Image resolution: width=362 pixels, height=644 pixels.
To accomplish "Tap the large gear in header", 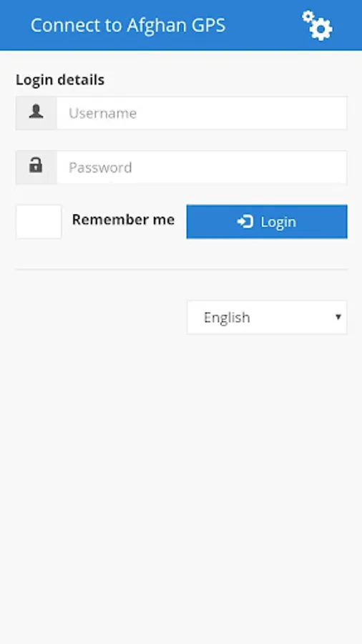I will click(x=321, y=29).
